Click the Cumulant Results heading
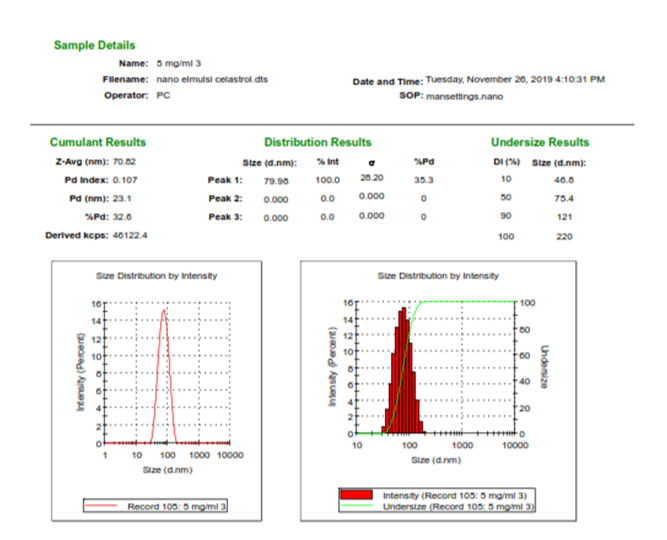Screen dimensions: 667x540 click(x=98, y=142)
